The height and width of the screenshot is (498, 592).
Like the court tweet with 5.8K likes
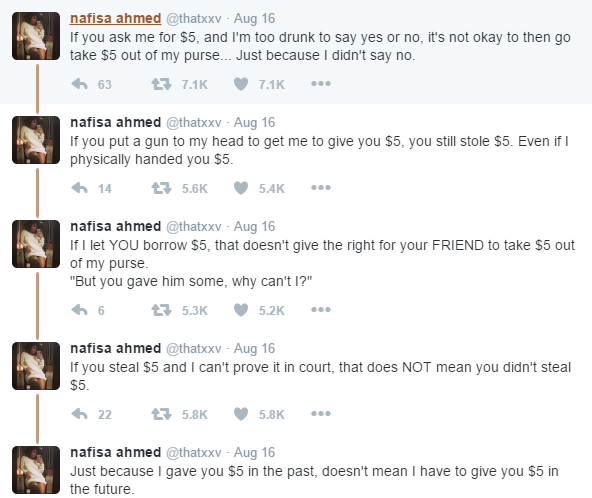pyautogui.click(x=241, y=414)
